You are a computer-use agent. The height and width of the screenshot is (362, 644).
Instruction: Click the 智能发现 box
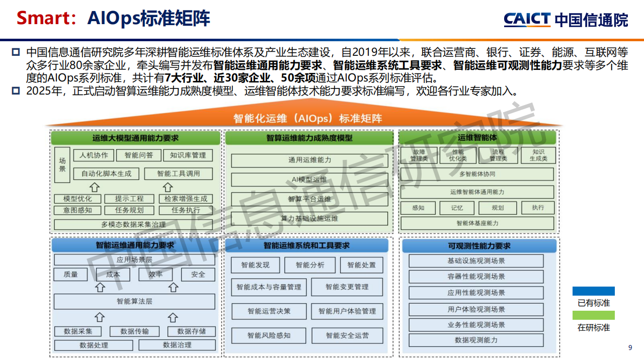pyautogui.click(x=255, y=265)
